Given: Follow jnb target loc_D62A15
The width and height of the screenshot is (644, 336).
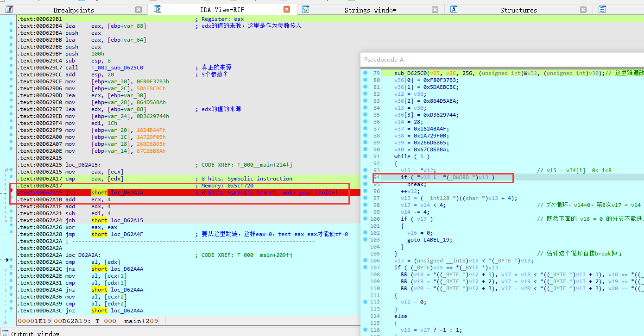Looking at the screenshot, I should click(127, 220).
